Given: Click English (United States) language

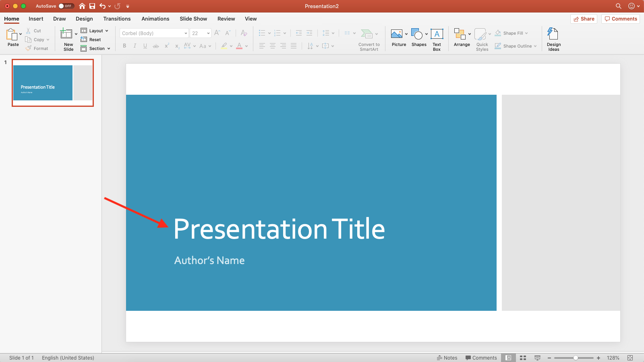Looking at the screenshot, I should 68,358.
